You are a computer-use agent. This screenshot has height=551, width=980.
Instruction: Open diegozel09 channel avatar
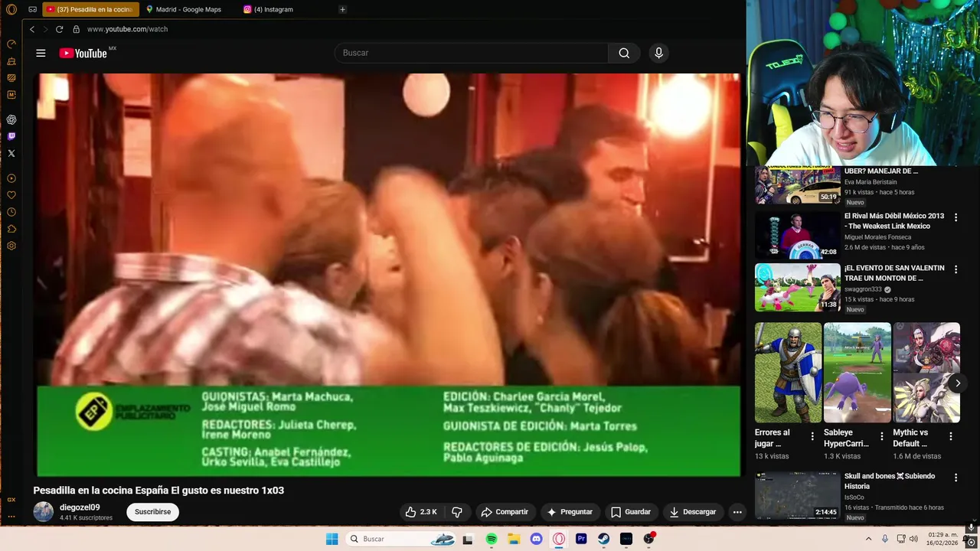tap(44, 512)
